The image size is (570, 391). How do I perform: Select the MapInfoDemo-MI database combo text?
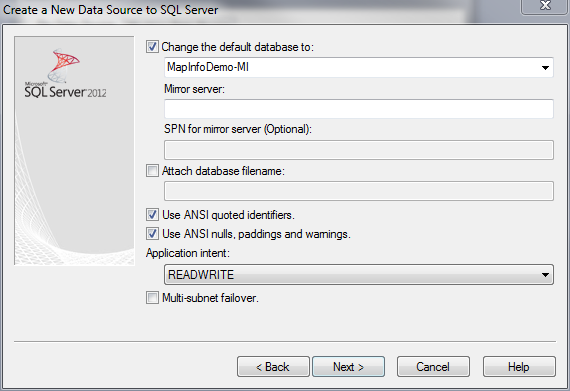(x=208, y=67)
